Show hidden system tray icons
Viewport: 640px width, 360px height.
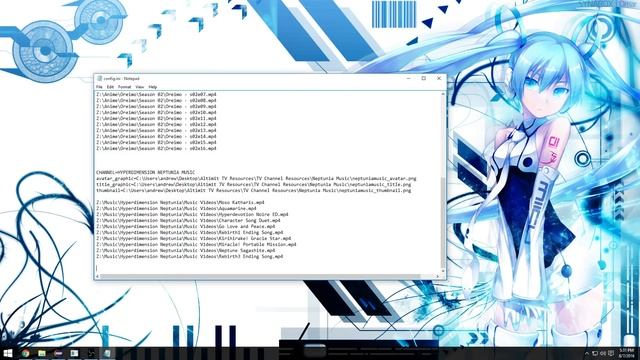coord(587,353)
